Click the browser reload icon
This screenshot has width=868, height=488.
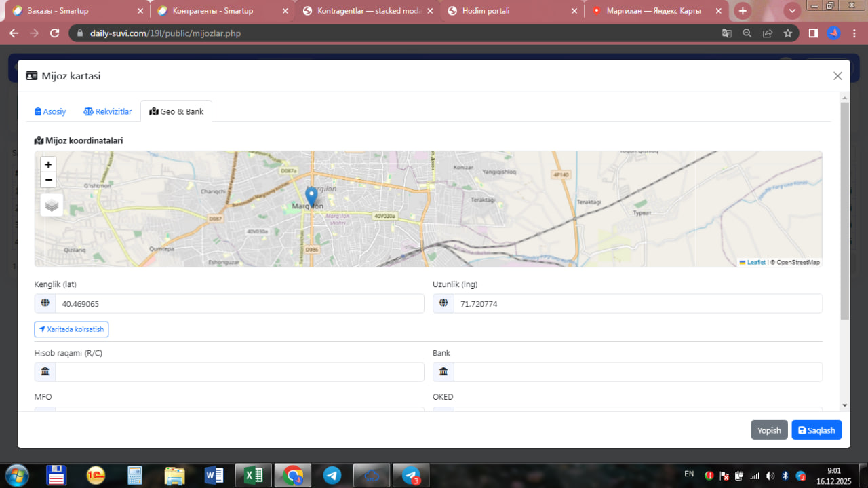56,33
